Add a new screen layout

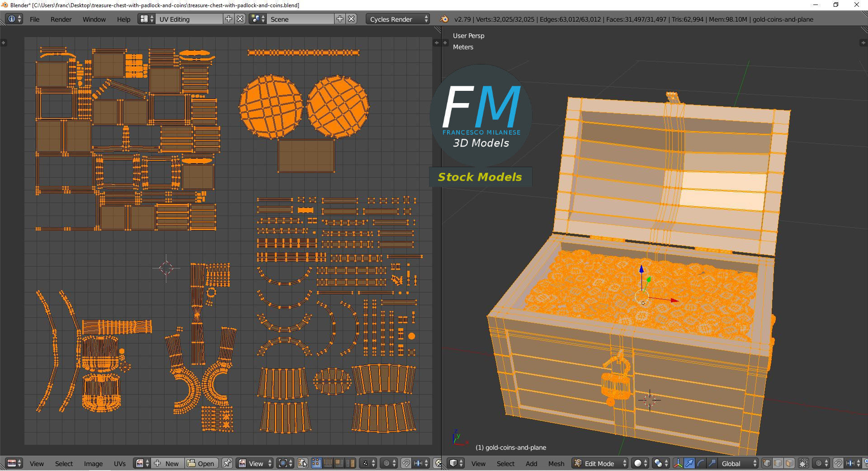[229, 19]
